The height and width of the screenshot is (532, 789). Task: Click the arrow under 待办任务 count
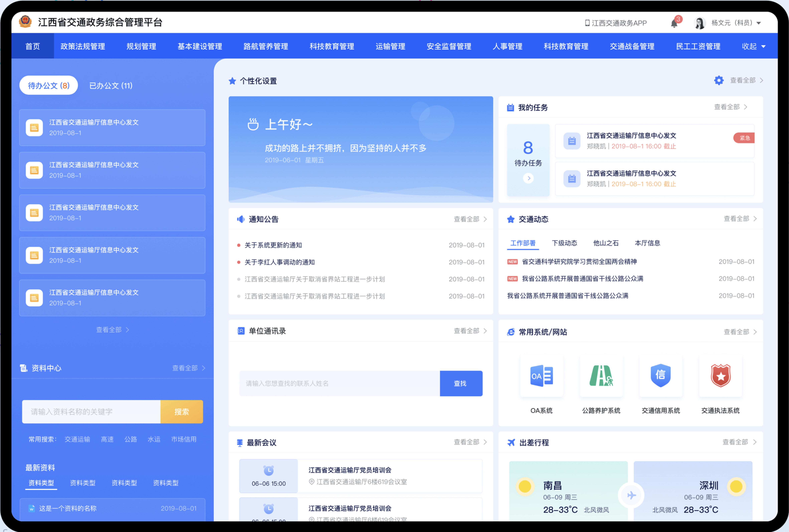tap(528, 178)
